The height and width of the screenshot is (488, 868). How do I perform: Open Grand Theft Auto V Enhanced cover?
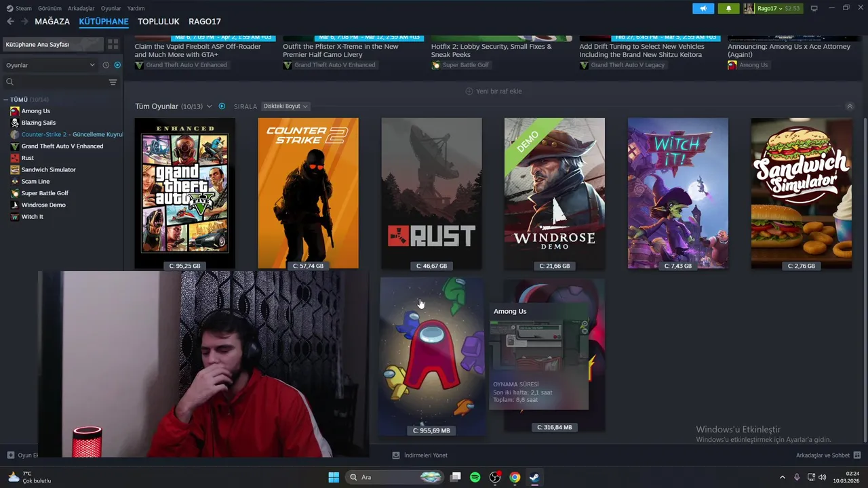pyautogui.click(x=185, y=193)
